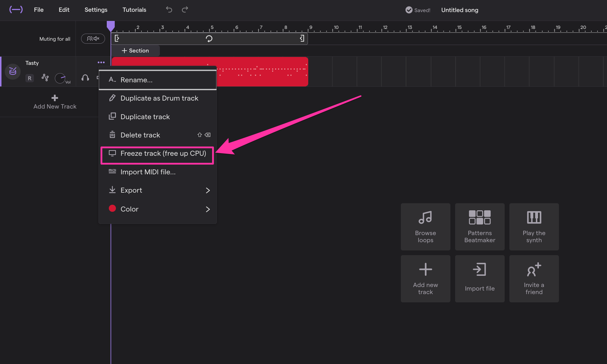
Task: Arm the Tasty track for recording
Action: pos(29,78)
